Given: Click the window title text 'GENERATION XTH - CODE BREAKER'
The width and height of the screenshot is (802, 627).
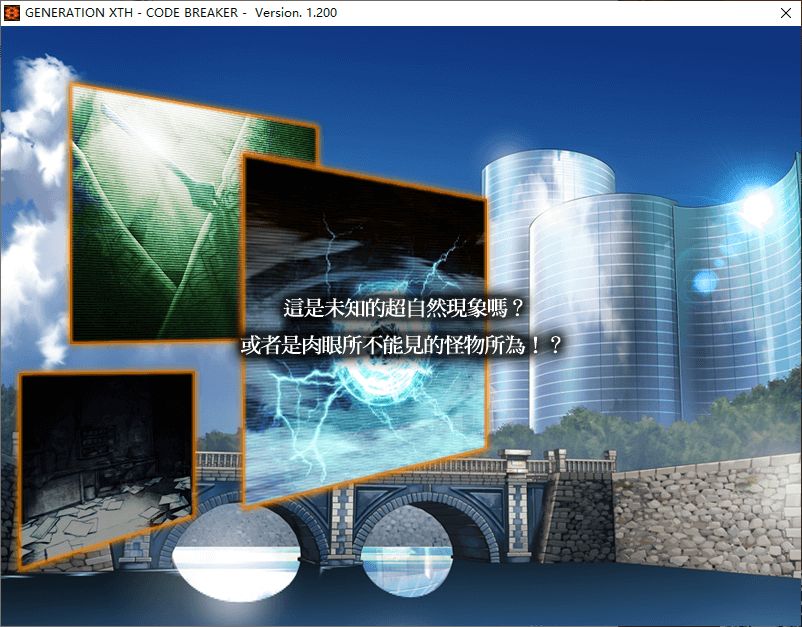Looking at the screenshot, I should pos(131,12).
